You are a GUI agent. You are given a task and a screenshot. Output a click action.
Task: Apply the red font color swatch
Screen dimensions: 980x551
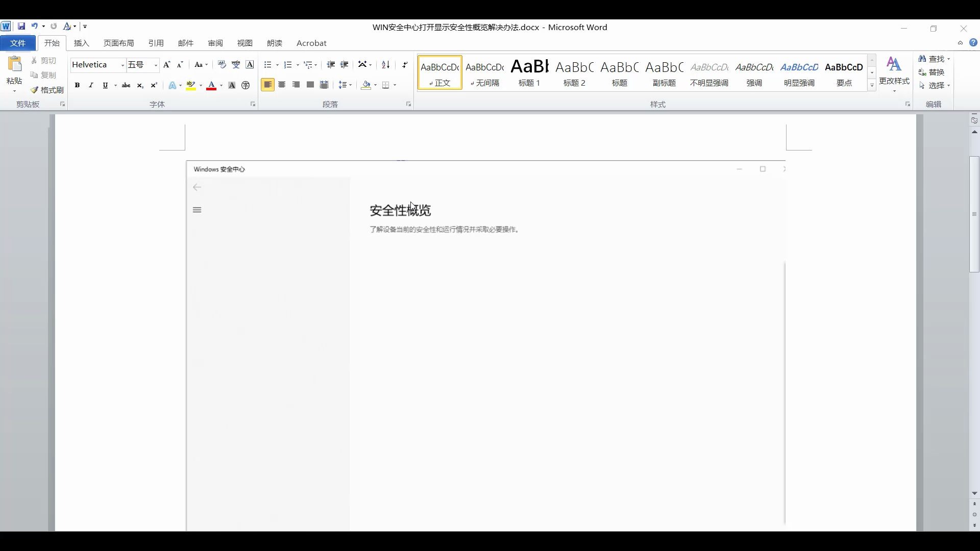click(x=211, y=85)
